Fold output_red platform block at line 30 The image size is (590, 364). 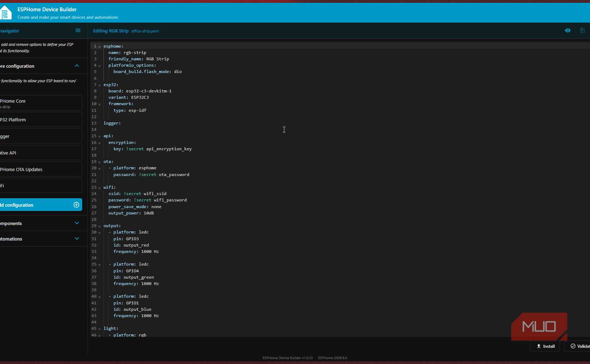pos(100,232)
